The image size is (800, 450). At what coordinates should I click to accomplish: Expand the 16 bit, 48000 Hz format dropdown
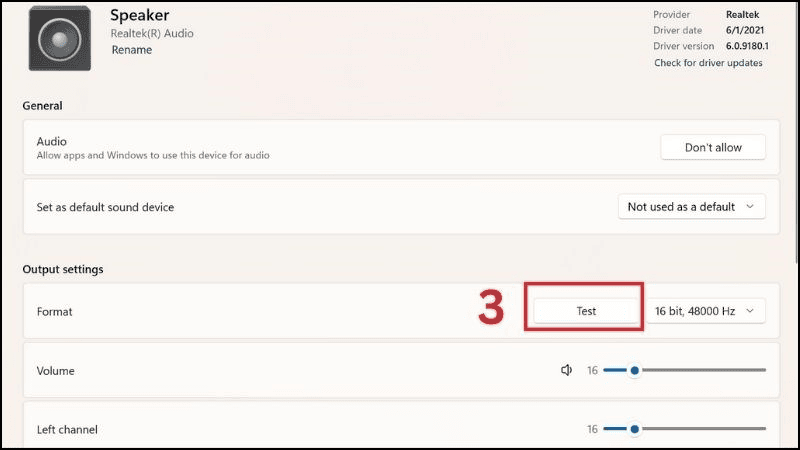click(705, 311)
